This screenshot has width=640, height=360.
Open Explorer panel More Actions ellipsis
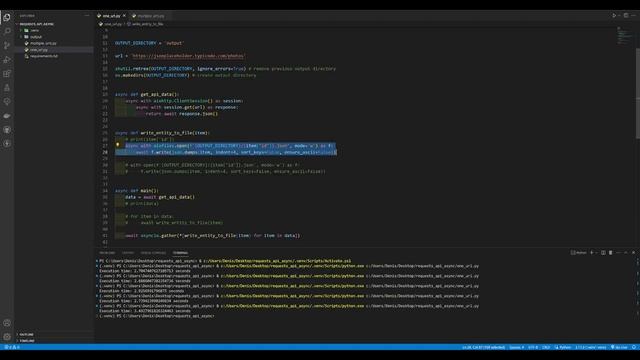tap(87, 16)
